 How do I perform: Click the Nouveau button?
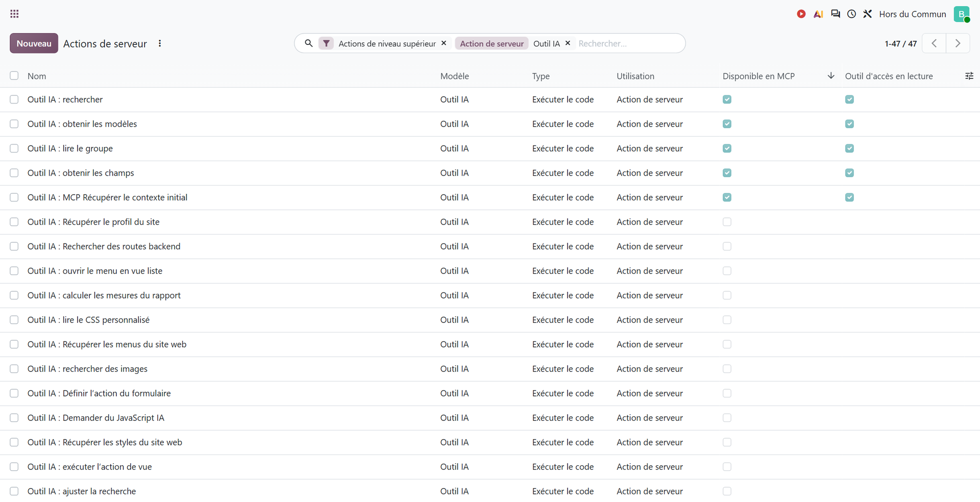34,43
